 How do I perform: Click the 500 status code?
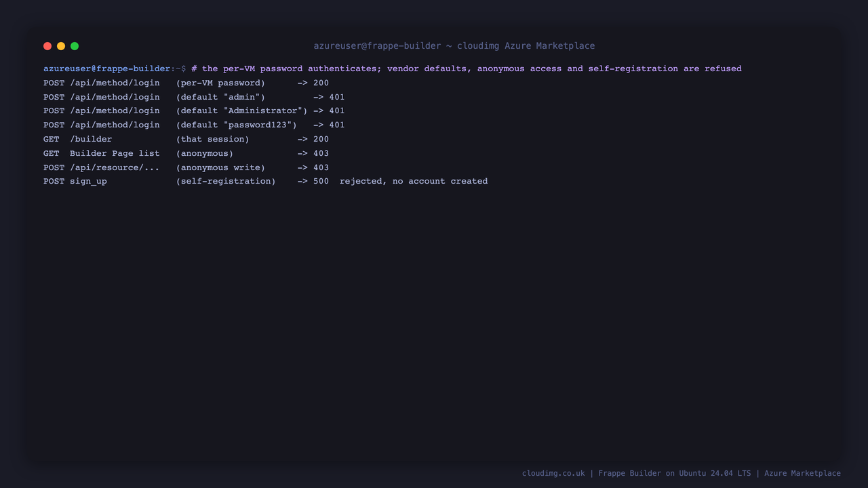tap(321, 181)
